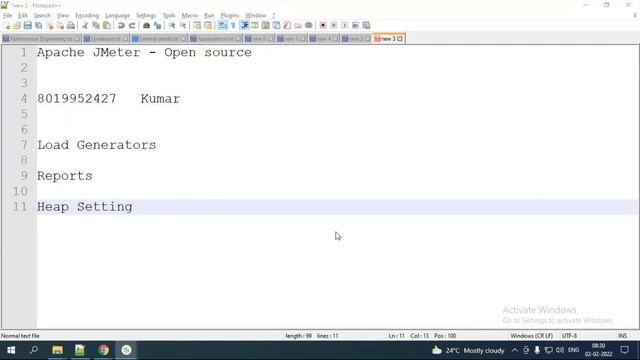Image resolution: width=640 pixels, height=360 pixels.
Task: Open the notification center icon
Action: click(x=624, y=350)
